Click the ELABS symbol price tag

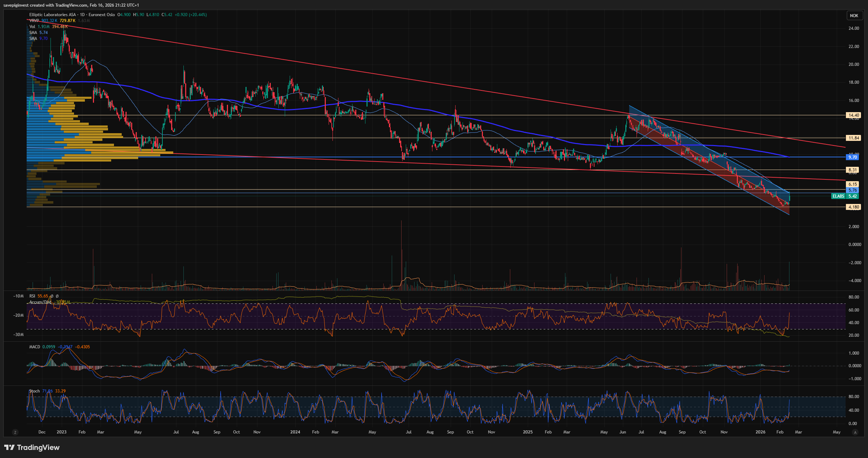838,196
